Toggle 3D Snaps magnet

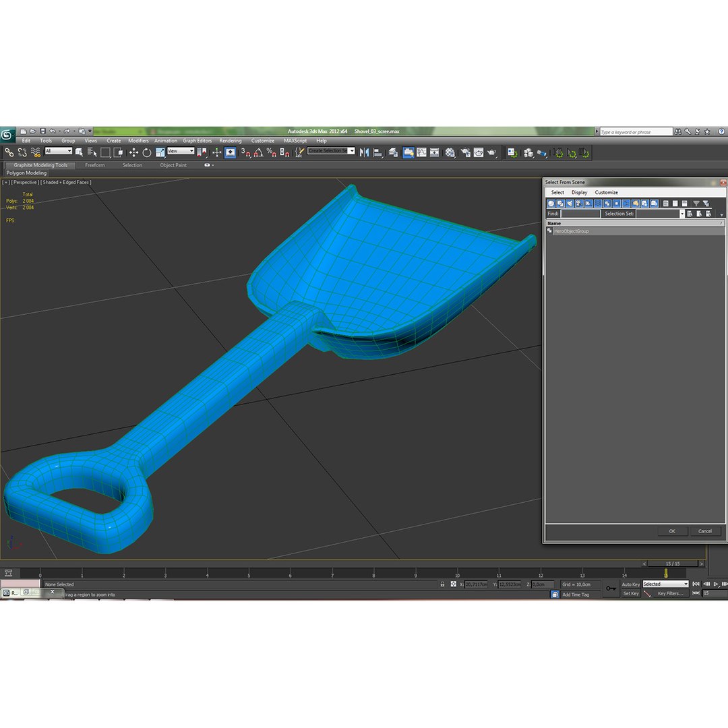[x=246, y=152]
